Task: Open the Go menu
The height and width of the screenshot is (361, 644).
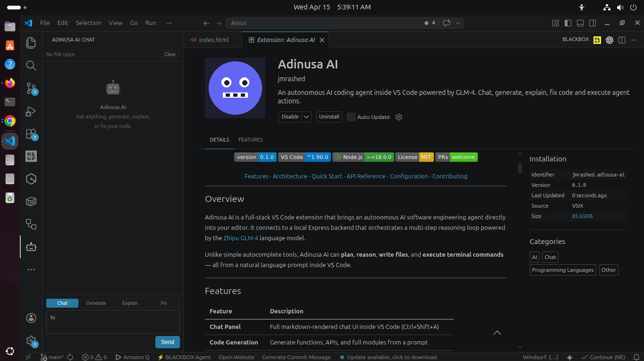Action: (x=134, y=23)
